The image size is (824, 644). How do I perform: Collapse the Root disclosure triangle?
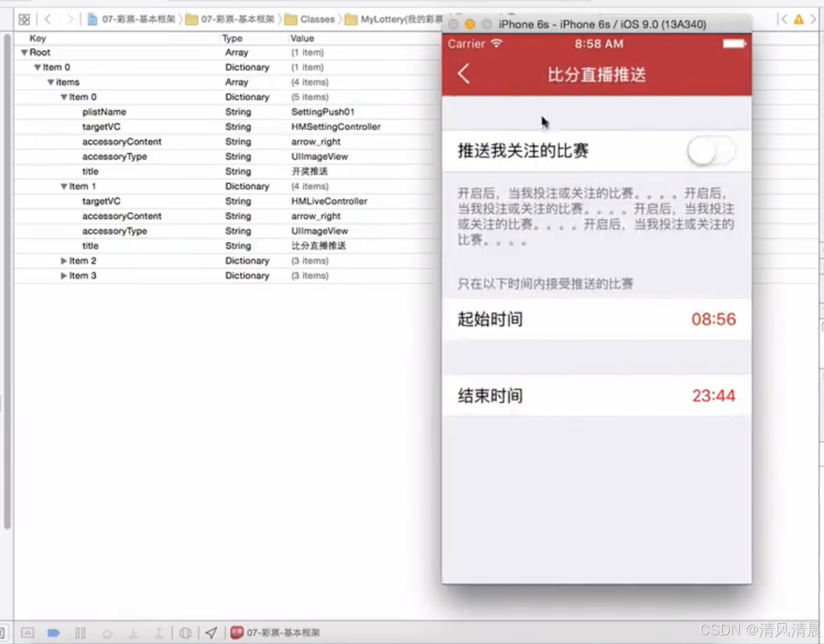(x=24, y=53)
